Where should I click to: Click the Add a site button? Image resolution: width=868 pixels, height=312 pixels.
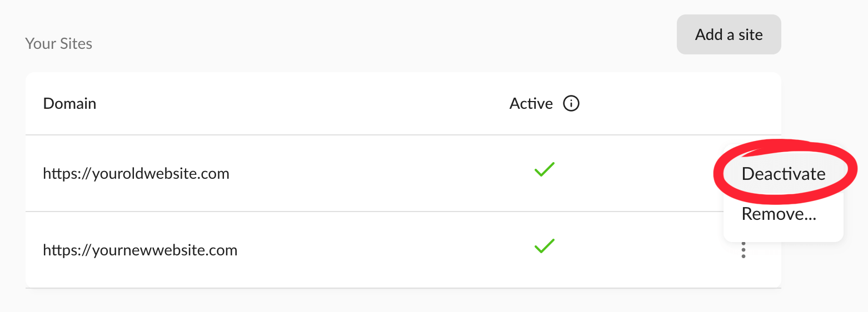click(x=729, y=34)
